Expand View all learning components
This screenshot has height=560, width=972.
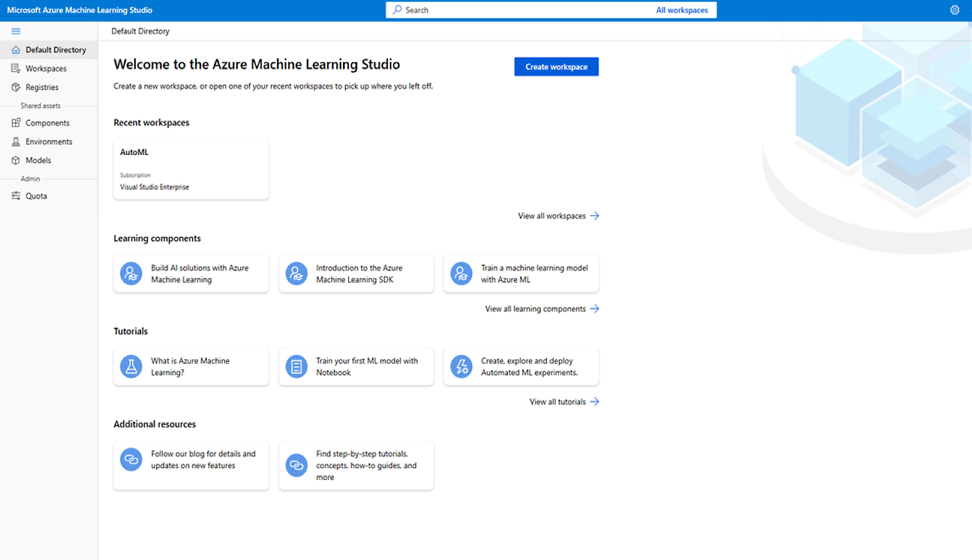[x=535, y=308]
